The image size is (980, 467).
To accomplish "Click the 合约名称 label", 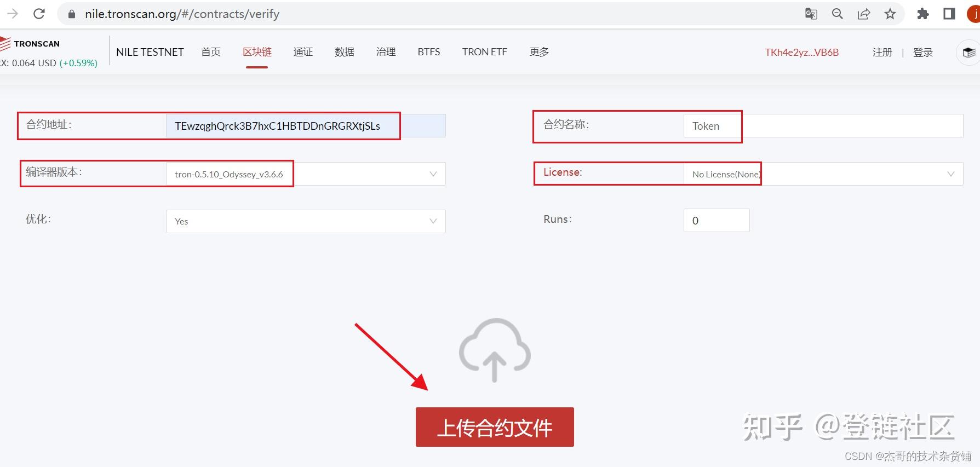I will tap(566, 125).
